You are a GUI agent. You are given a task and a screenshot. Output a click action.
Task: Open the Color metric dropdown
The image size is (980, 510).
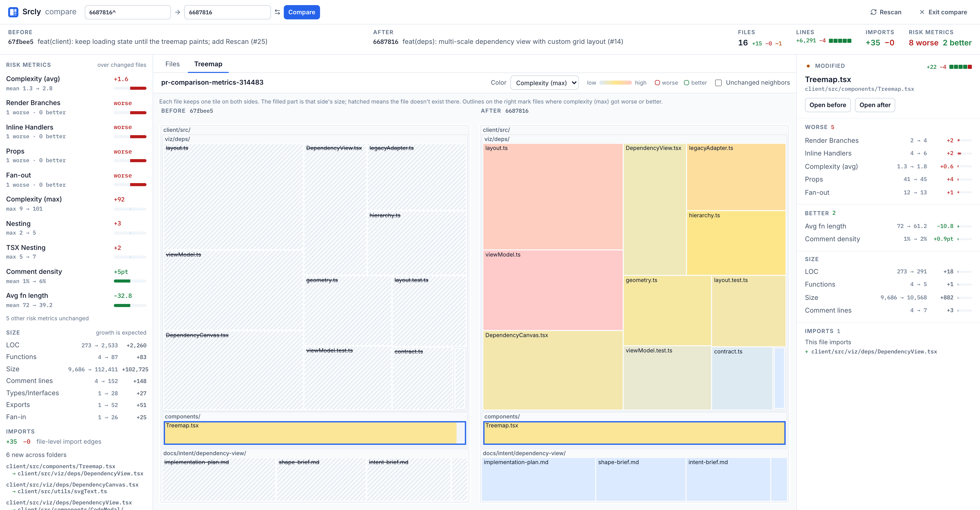pyautogui.click(x=544, y=83)
